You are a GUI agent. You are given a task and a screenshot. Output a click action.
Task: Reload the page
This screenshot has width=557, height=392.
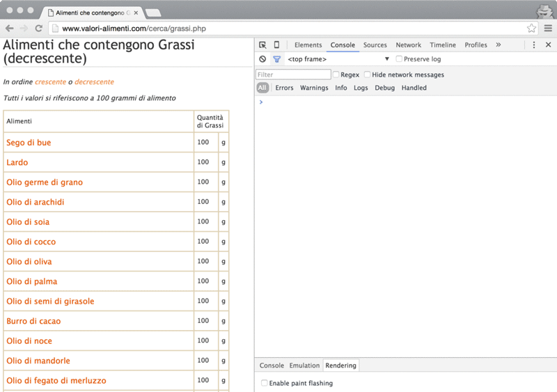click(x=39, y=29)
